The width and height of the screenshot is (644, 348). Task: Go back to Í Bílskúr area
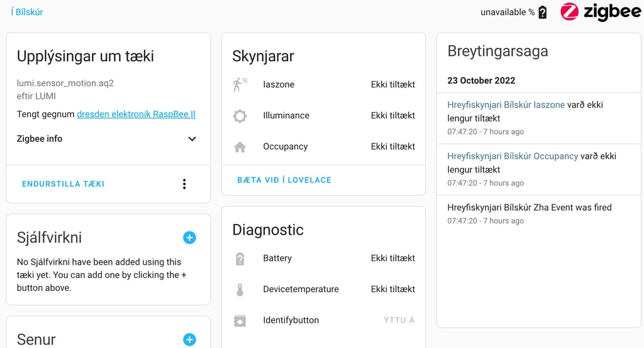click(26, 12)
